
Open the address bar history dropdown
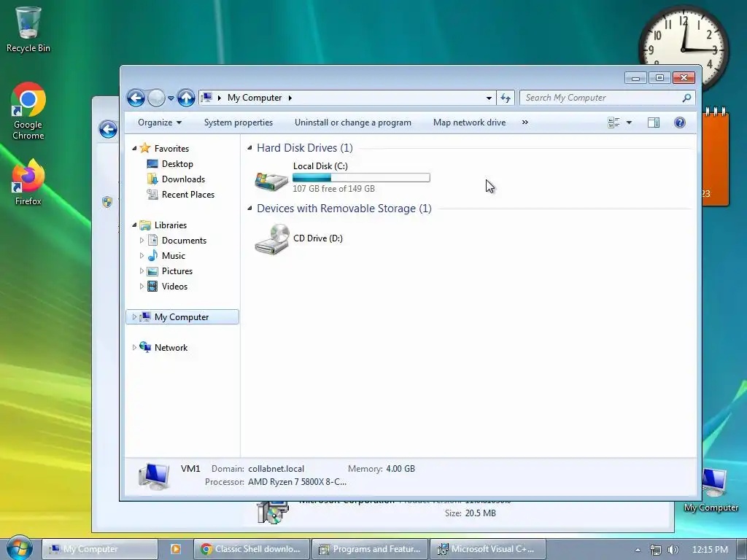[489, 98]
